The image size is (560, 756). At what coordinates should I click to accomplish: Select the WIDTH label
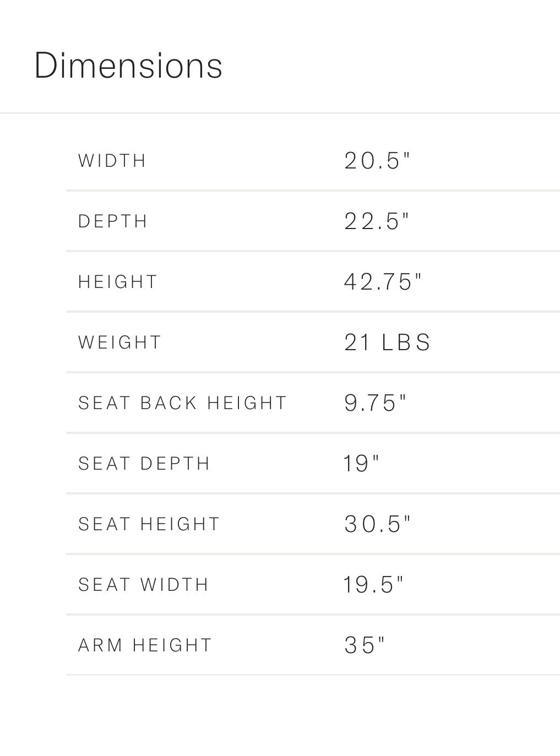pos(112,161)
